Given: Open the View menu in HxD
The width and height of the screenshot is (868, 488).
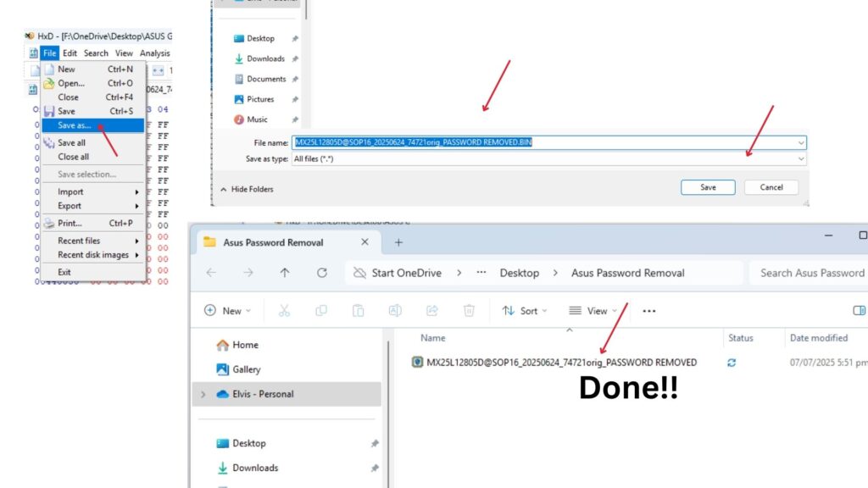Looking at the screenshot, I should [x=124, y=53].
